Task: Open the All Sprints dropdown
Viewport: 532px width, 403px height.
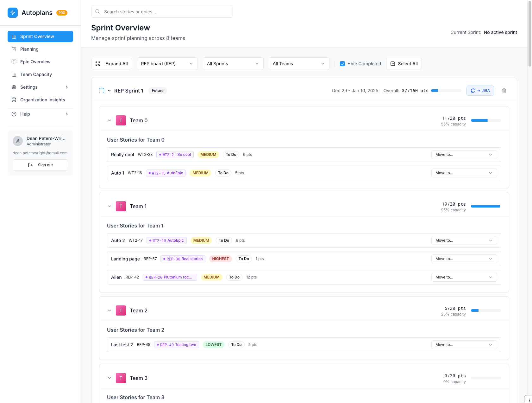Action: [233, 64]
